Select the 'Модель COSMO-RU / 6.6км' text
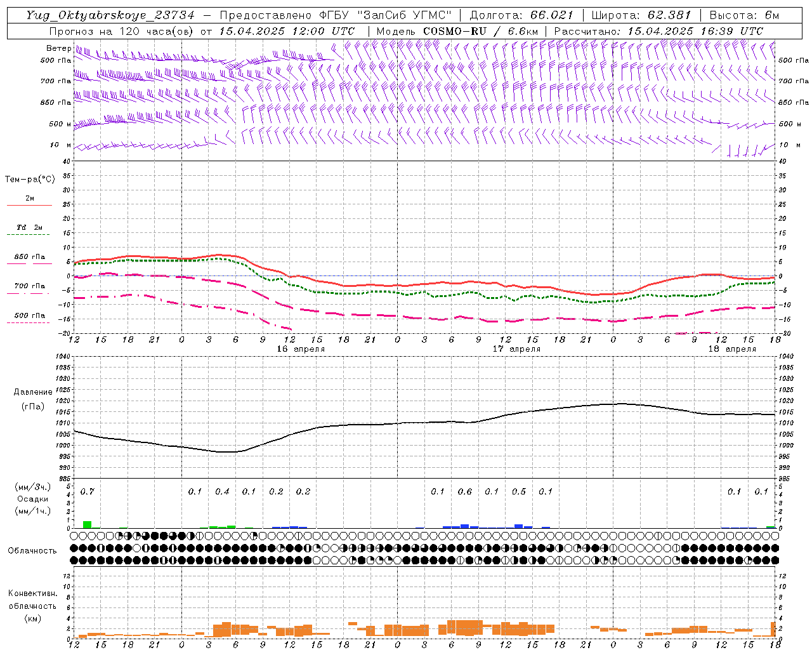 (457, 31)
